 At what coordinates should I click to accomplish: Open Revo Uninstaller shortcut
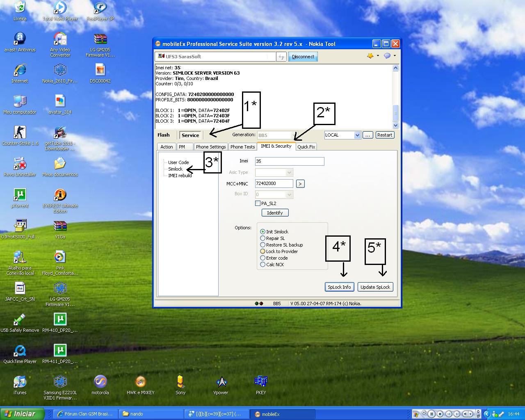coord(20,167)
